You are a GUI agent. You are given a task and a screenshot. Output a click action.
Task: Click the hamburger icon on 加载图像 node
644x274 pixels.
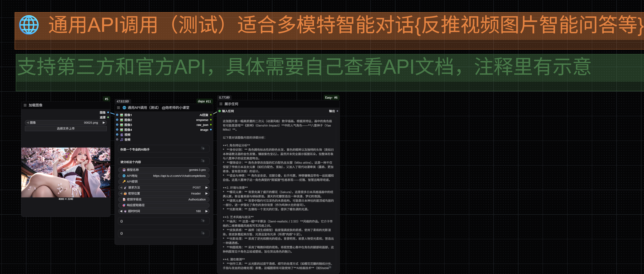tap(25, 105)
